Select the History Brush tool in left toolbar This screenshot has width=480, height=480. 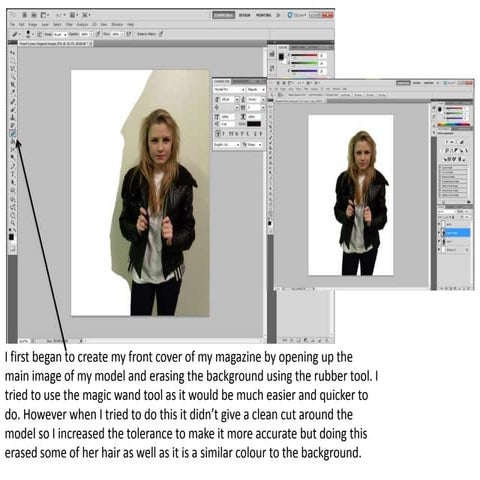pyautogui.click(x=12, y=125)
